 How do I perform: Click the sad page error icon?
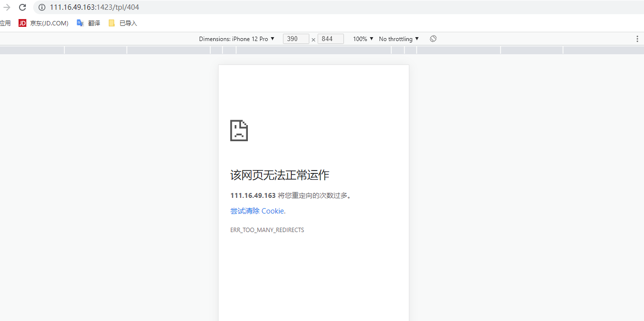click(x=239, y=130)
